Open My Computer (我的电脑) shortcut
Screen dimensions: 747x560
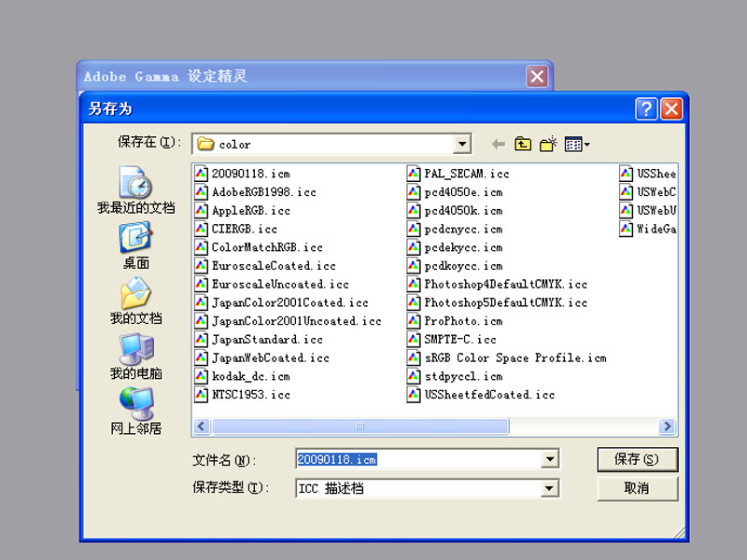pos(135,355)
